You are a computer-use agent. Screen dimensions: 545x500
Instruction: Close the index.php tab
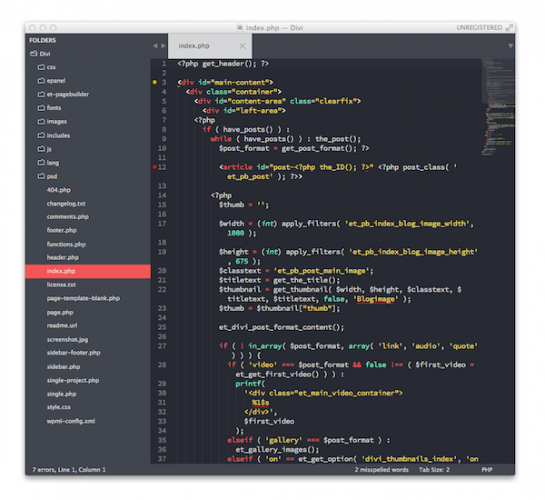(x=242, y=46)
